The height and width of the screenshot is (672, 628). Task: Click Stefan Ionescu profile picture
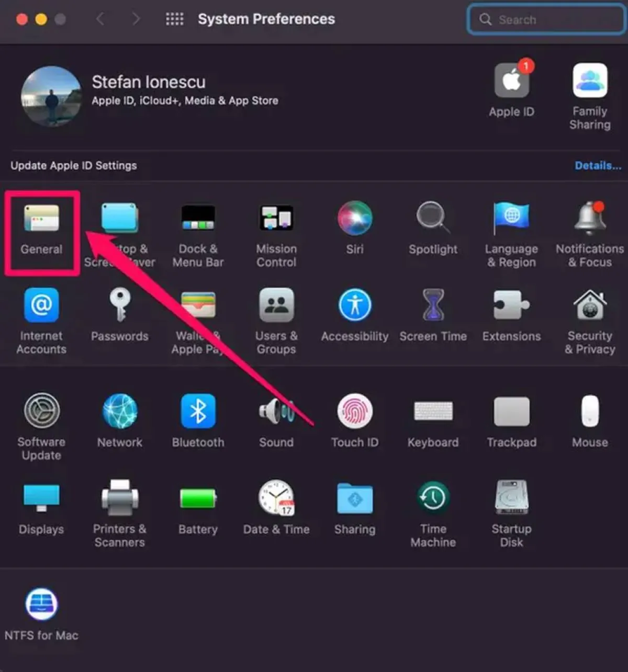click(51, 96)
